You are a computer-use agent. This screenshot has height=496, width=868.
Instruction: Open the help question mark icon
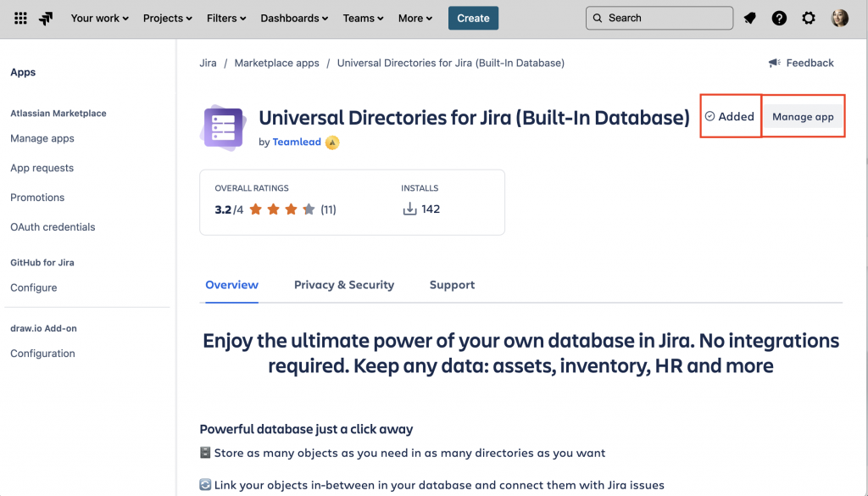coord(779,19)
